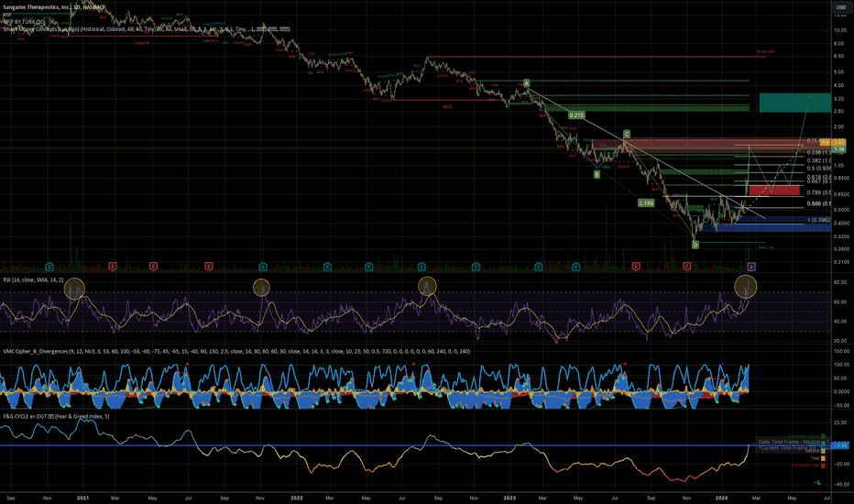Screen dimensions: 854x504
Task: Click the Sangamo Therapeutics symbol title
Action: 53,7
